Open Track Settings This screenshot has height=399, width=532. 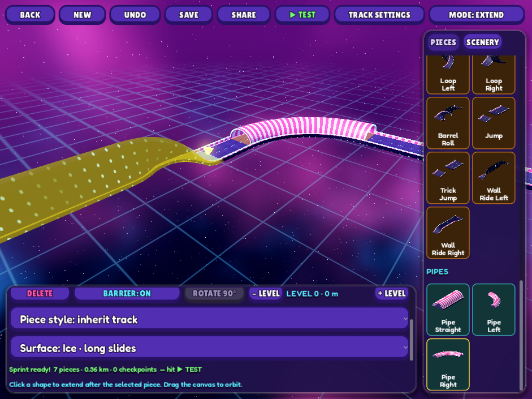click(x=379, y=15)
